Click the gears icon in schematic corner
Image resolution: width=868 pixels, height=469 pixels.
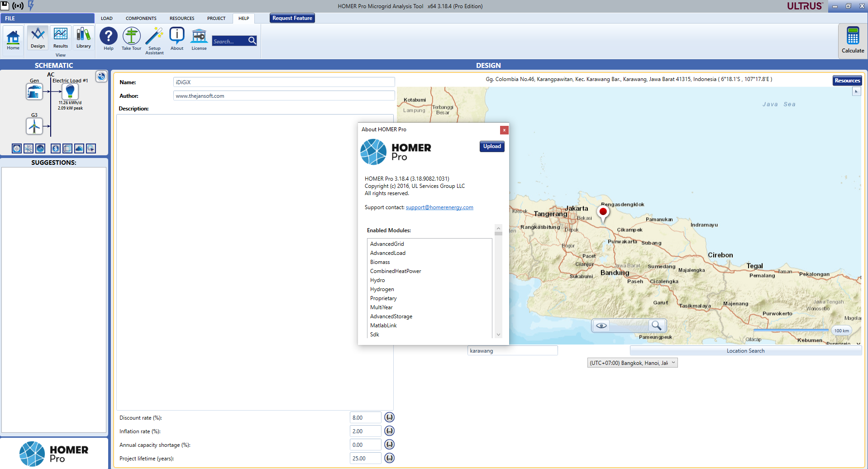101,77
